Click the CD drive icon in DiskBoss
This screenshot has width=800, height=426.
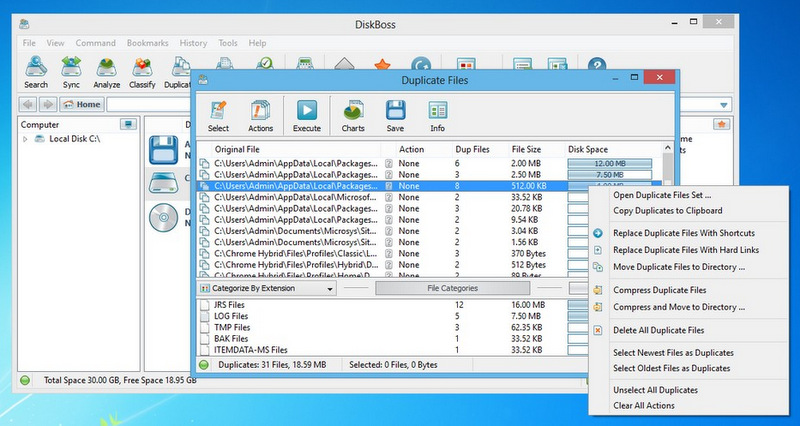pyautogui.click(x=163, y=218)
